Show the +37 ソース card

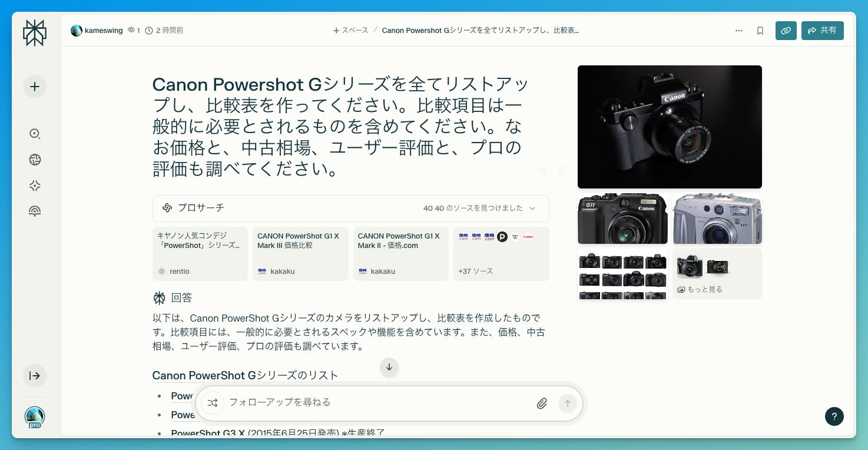pos(501,254)
